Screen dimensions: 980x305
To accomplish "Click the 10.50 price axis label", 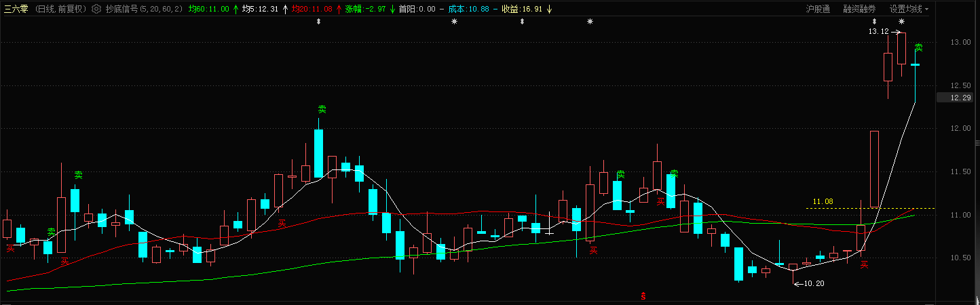I will click(x=961, y=258).
